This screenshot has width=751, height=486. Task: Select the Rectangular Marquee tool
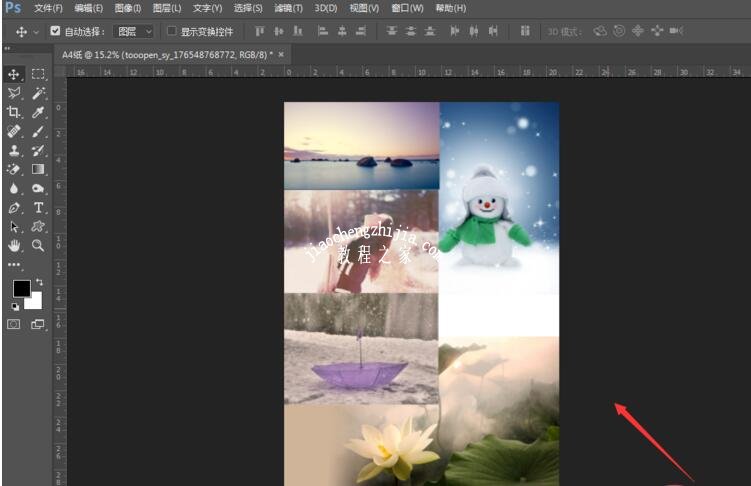tap(38, 74)
